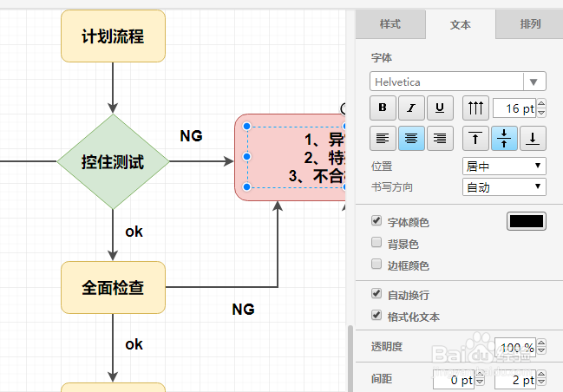Toggle the 格式化文本 checkbox
This screenshot has height=392, width=563.
coord(376,315)
